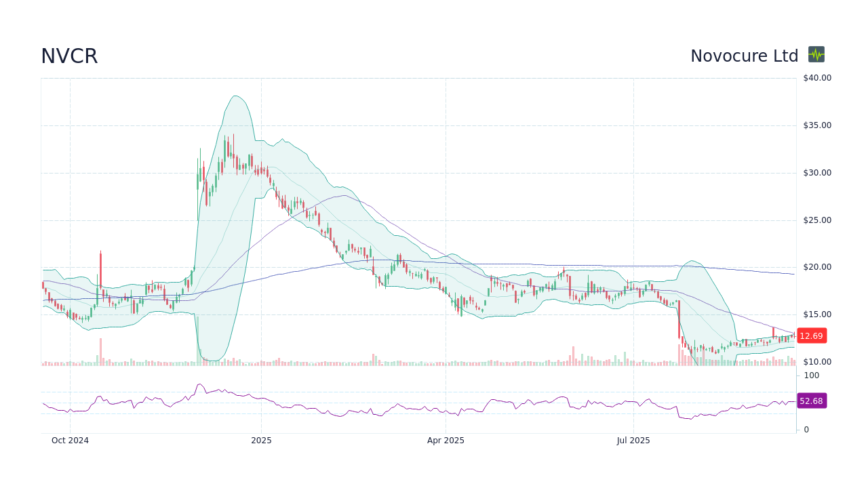
Task: Toggle the dashed $15.00 gridline
Action: (407, 314)
